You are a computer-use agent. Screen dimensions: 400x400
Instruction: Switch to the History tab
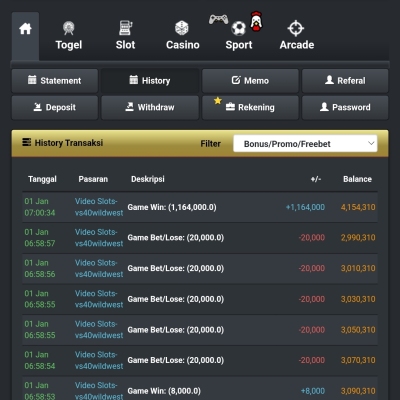pyautogui.click(x=150, y=81)
